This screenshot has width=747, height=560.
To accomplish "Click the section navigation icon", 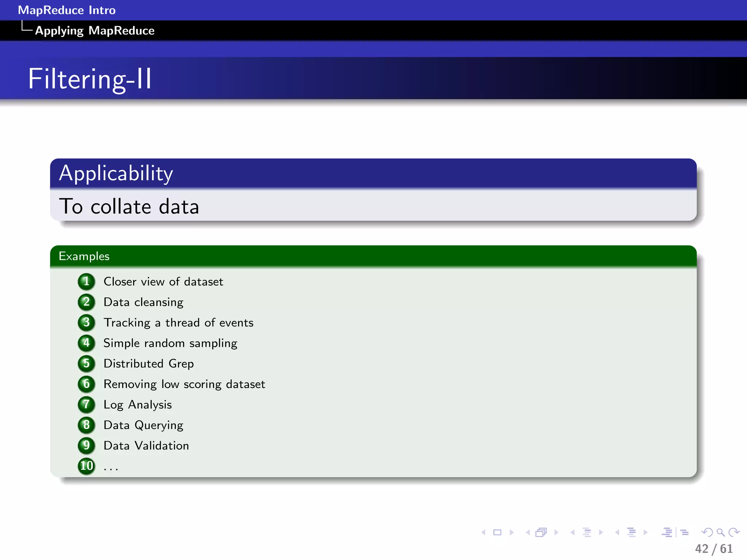I will click(x=632, y=533).
